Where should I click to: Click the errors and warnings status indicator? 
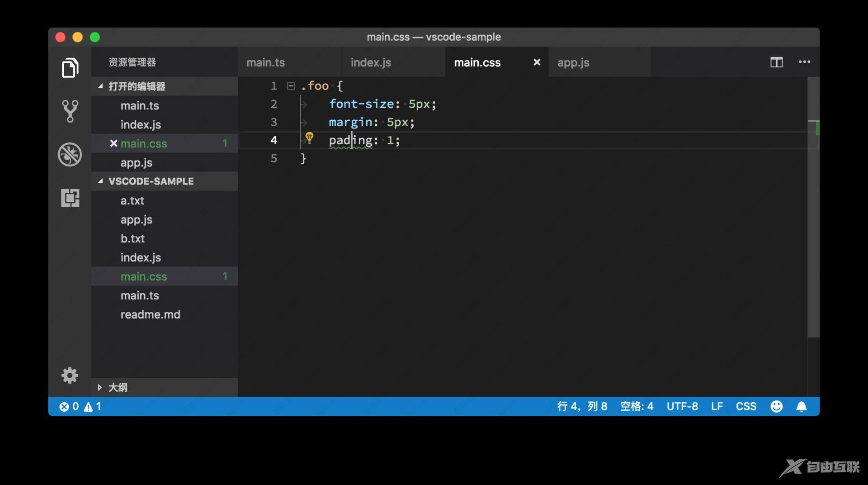80,406
